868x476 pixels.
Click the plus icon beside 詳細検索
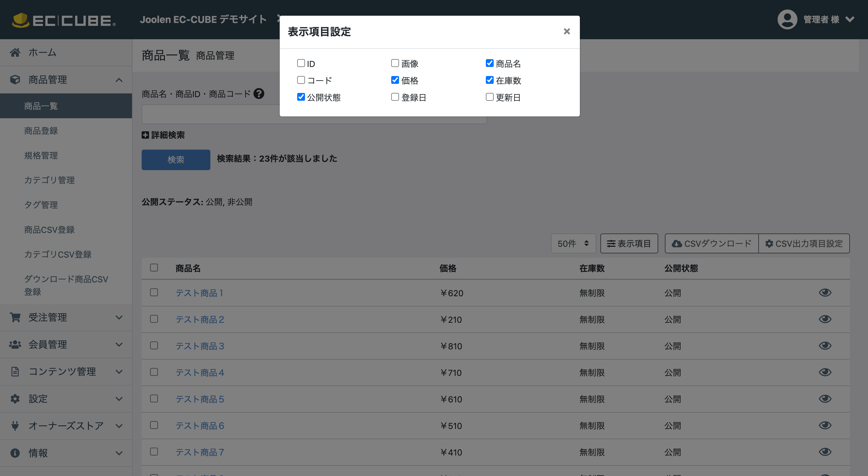145,135
